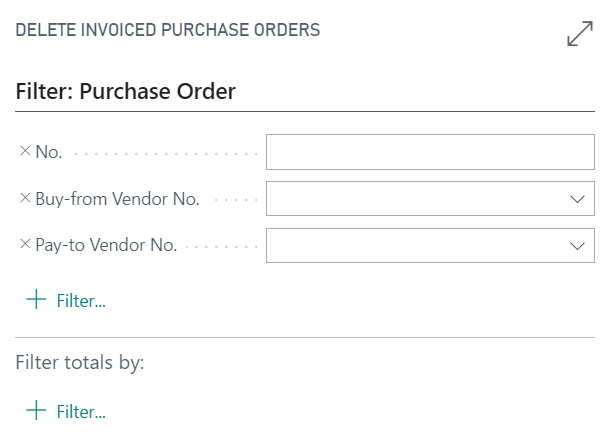
Task: Click the Filter: Purchase Order section heading
Action: point(126,91)
